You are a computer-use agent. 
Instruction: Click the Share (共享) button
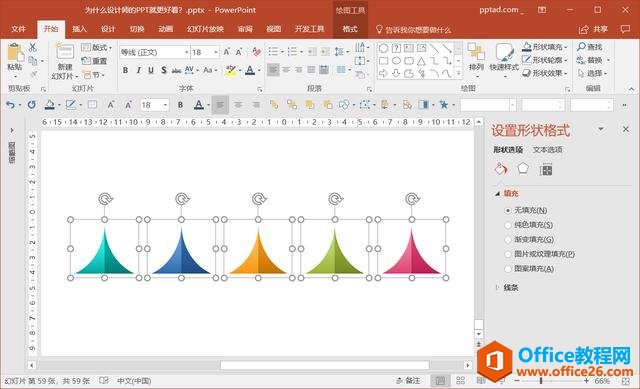point(594,29)
